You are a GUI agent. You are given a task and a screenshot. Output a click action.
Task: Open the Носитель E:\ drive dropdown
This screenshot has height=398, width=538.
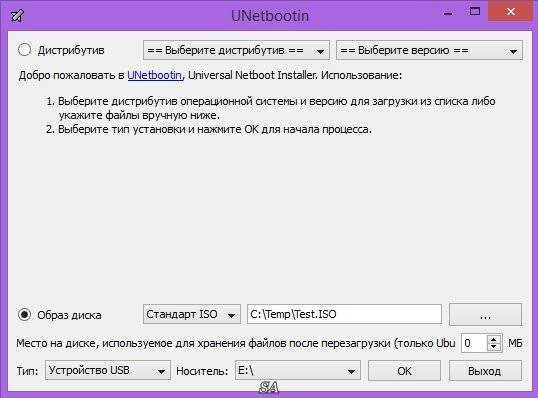(297, 370)
